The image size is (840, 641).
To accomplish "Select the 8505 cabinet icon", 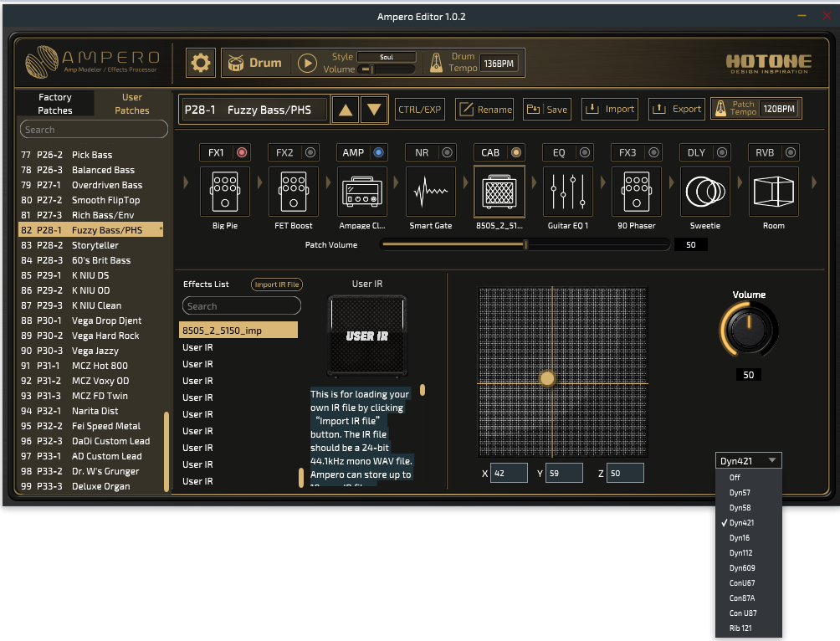I will pyautogui.click(x=499, y=192).
